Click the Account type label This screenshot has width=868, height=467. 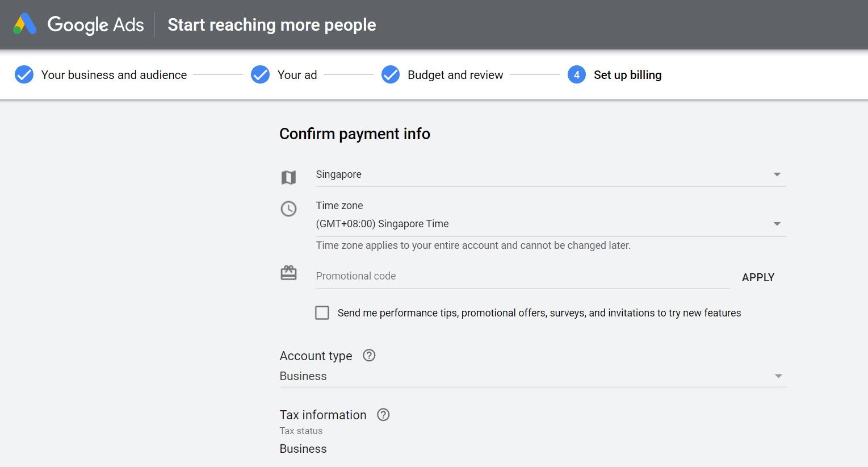(x=316, y=356)
